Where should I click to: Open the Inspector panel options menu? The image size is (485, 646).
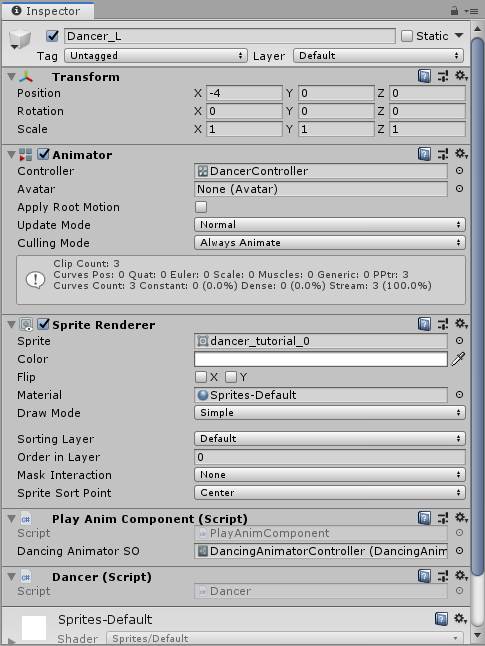click(471, 11)
